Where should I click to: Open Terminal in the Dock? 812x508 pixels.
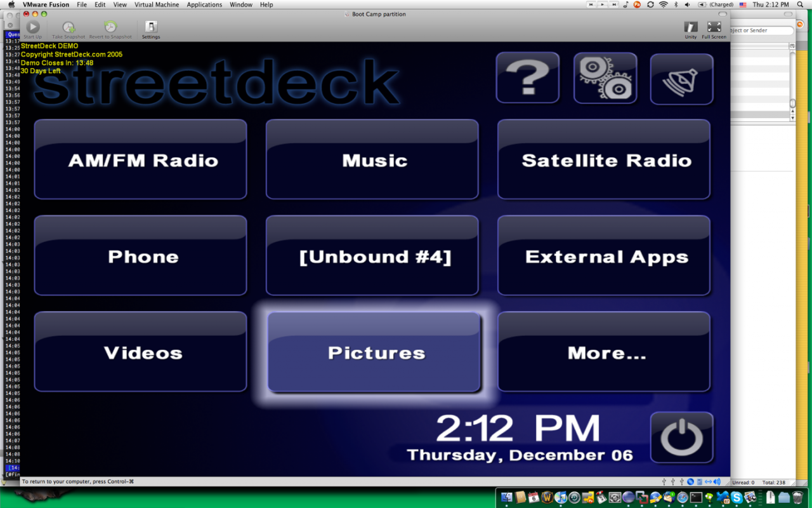coord(696,497)
